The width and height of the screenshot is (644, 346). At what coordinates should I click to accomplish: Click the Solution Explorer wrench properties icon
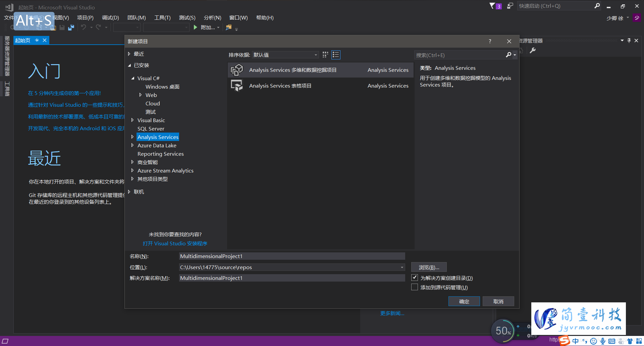(x=533, y=50)
